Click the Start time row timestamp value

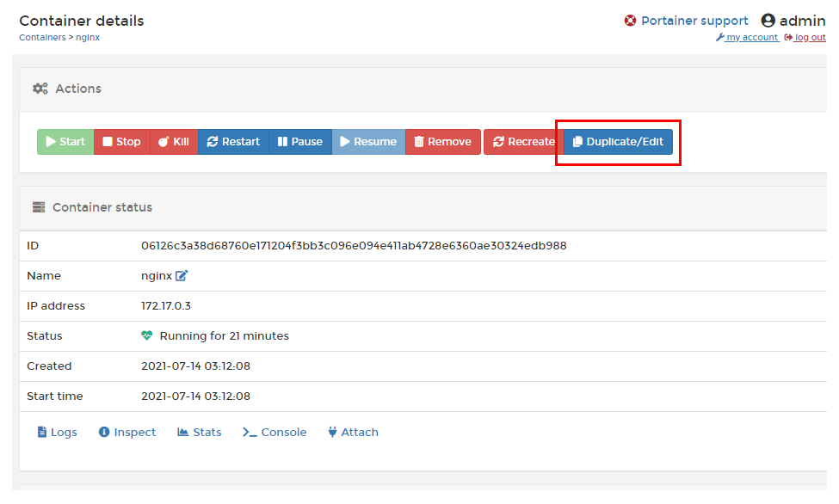196,396
